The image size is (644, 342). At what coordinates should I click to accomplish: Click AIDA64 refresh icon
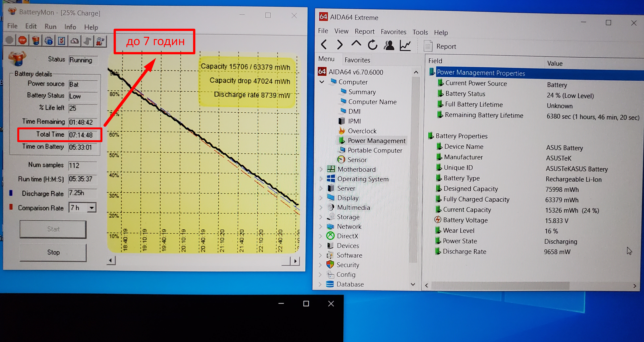pos(372,45)
